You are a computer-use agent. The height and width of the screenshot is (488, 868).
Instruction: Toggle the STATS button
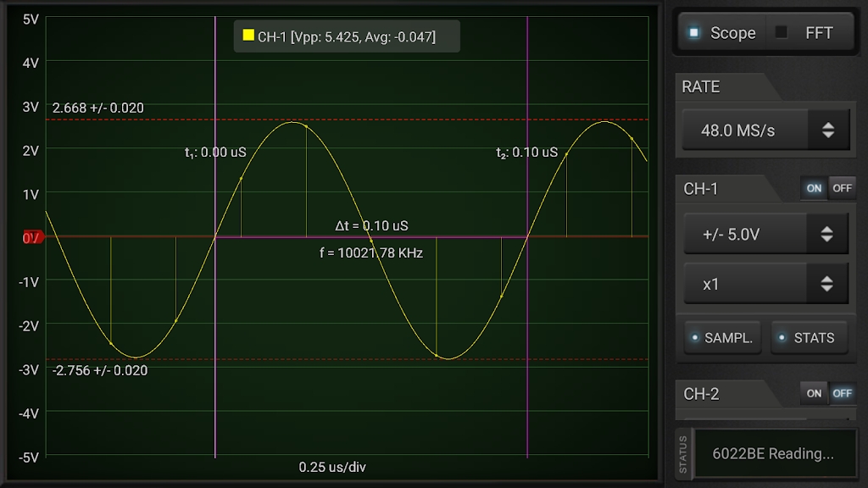click(810, 337)
